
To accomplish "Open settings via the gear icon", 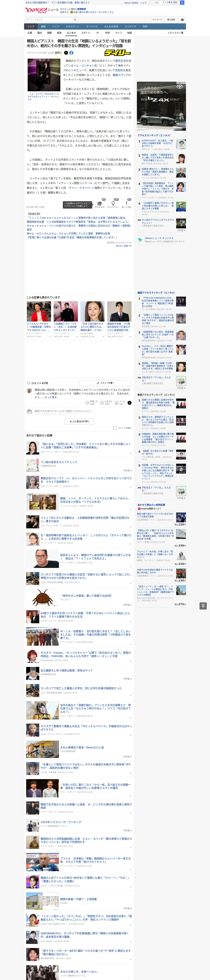I will [182, 20].
